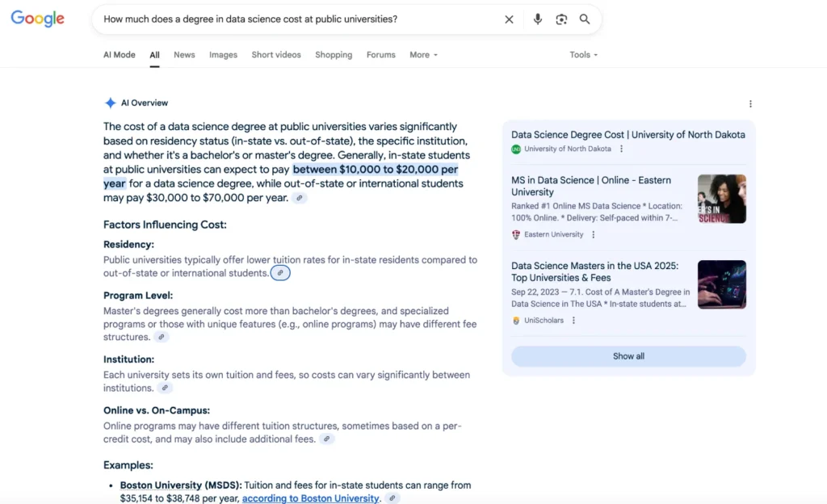Submit search with the magnifying glass icon

coord(585,19)
